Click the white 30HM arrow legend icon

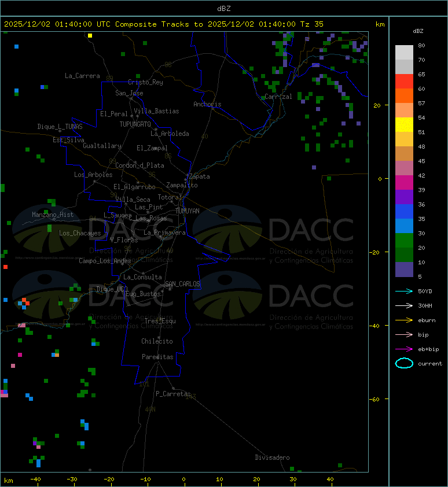pos(404,306)
